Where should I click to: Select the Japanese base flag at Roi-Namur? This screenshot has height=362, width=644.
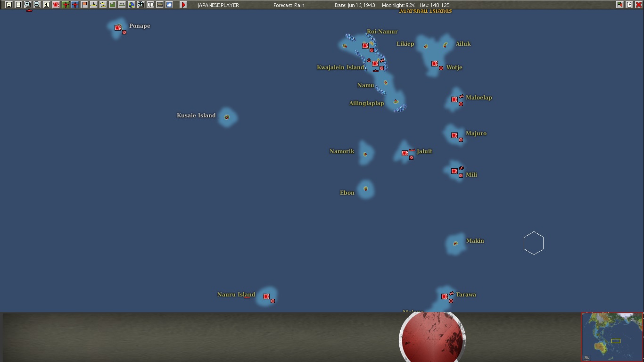365,46
